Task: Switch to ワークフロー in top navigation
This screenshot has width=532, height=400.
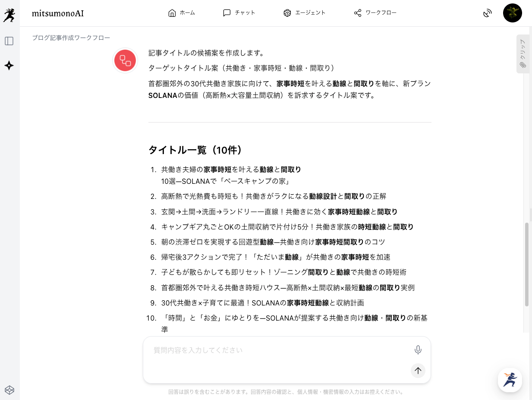Action: [x=375, y=13]
